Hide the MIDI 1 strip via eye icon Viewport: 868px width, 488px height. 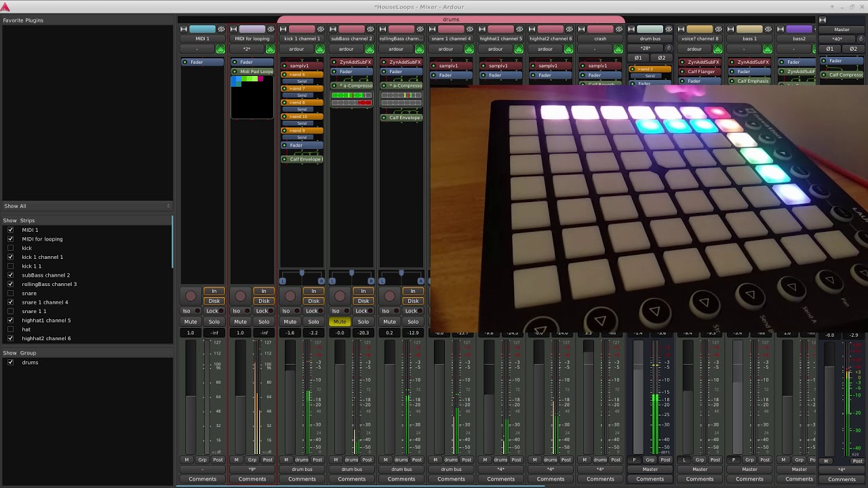(x=221, y=29)
